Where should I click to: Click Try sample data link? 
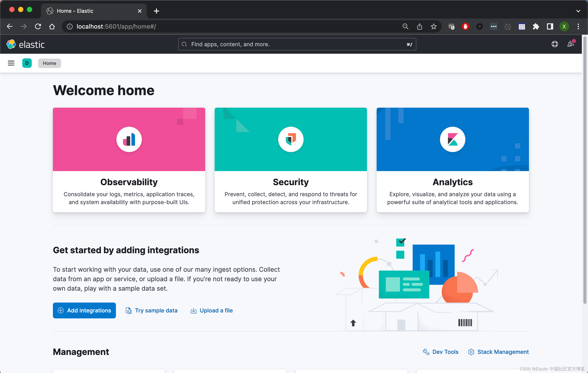pyautogui.click(x=151, y=310)
